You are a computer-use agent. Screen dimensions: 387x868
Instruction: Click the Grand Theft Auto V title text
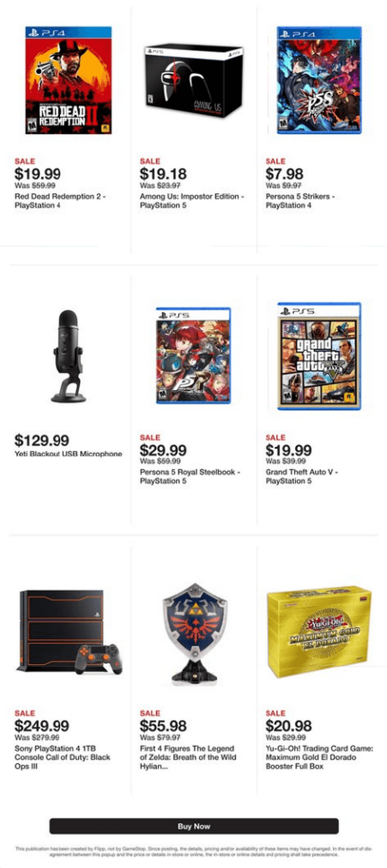click(x=301, y=477)
